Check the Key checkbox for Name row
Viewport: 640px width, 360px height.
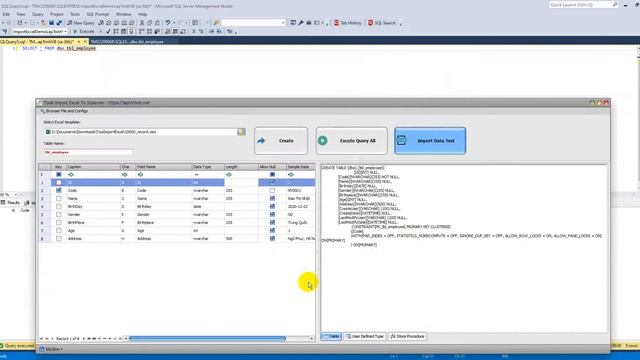pos(59,198)
